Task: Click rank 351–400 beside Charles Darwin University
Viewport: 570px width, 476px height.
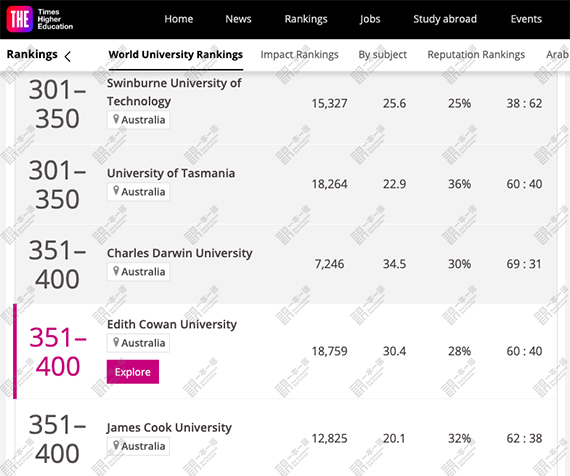Action: (57, 265)
